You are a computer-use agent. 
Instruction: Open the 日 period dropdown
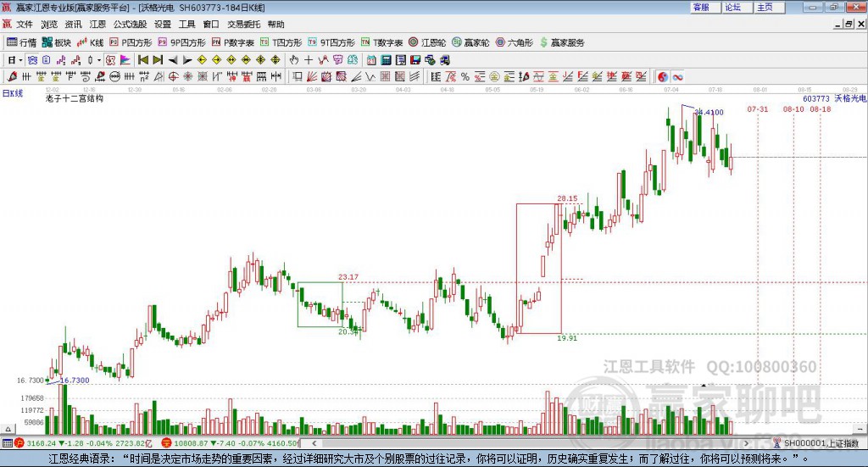point(15,60)
